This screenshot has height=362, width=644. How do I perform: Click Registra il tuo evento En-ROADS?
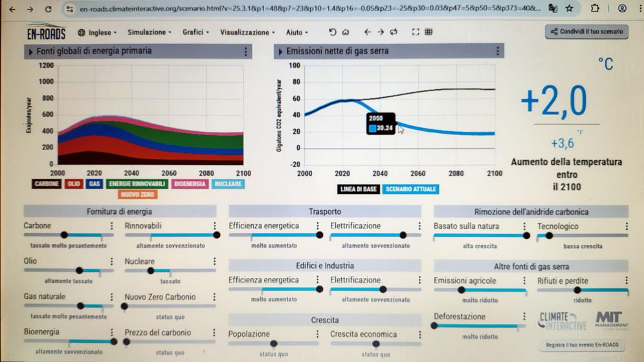pyautogui.click(x=582, y=345)
